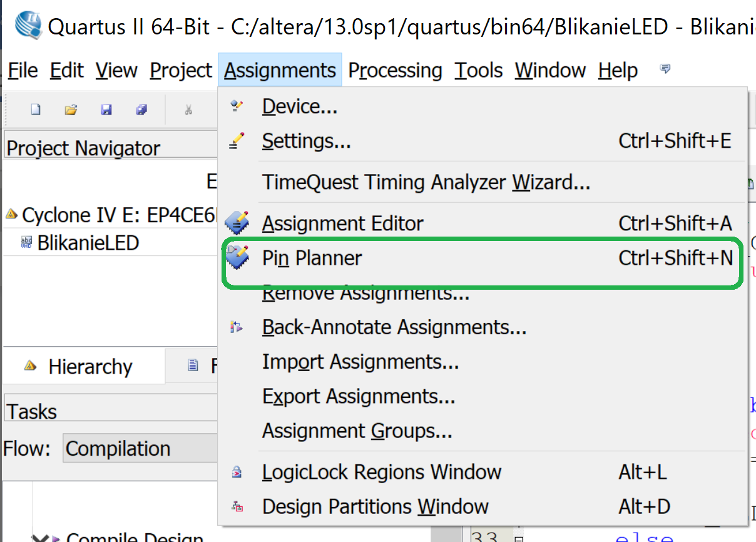Click the LogicLock Regions Window lock icon
The height and width of the screenshot is (542, 756).
pyautogui.click(x=237, y=472)
